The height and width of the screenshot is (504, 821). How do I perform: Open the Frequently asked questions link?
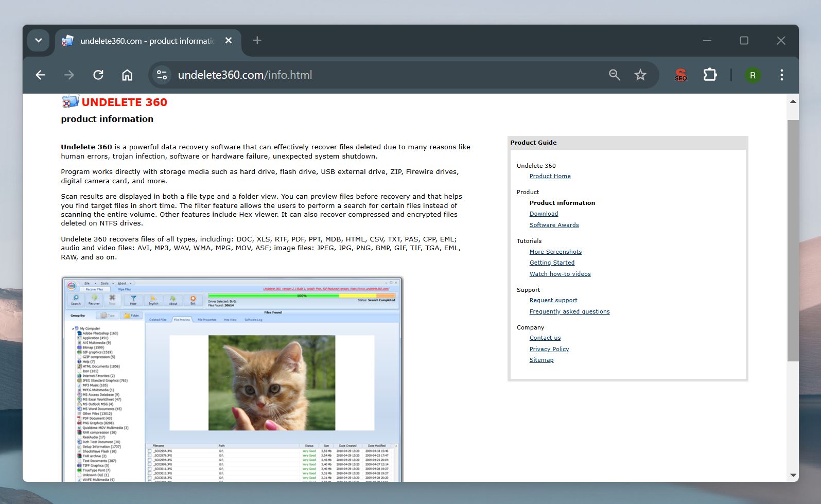[569, 311]
